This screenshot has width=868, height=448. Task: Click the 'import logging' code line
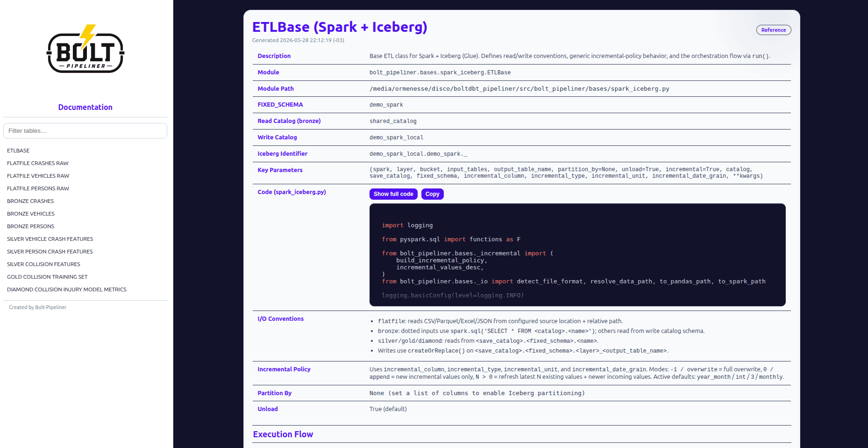pos(407,225)
